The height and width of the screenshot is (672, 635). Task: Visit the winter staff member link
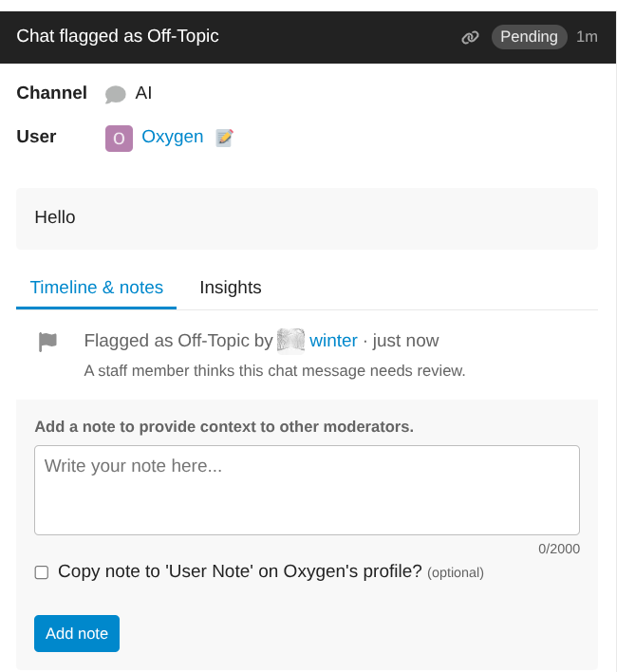point(333,341)
